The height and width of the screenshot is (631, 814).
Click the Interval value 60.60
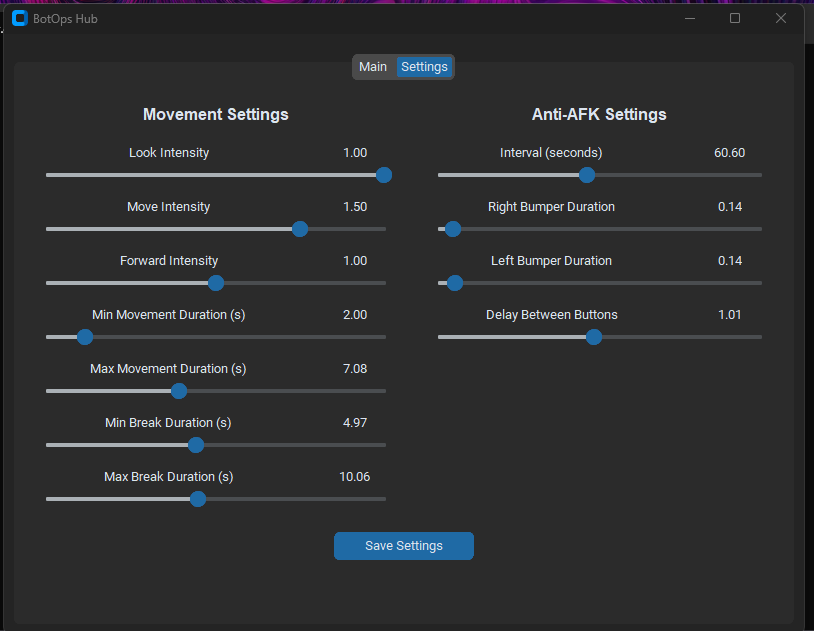[x=729, y=153]
